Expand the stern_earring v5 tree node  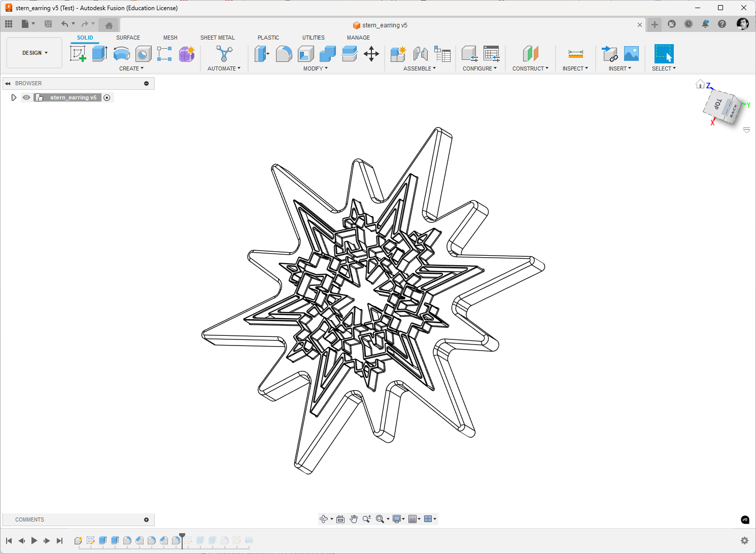[x=14, y=97]
